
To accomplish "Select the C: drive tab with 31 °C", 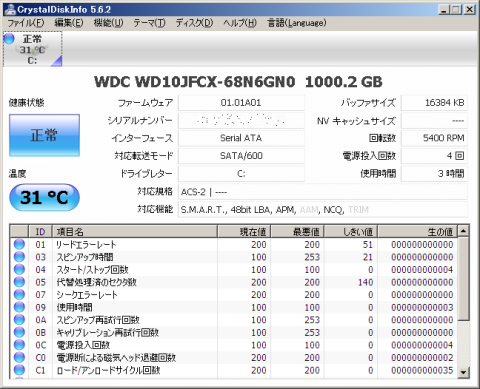I will [x=32, y=49].
